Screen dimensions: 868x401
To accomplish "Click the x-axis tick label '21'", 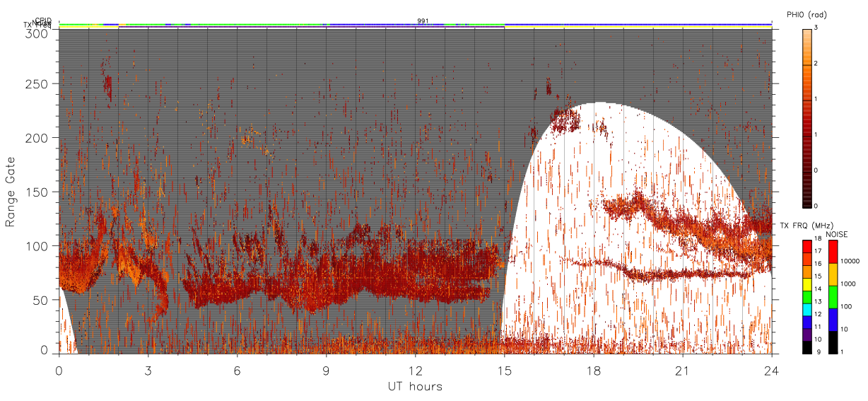I will [683, 371].
